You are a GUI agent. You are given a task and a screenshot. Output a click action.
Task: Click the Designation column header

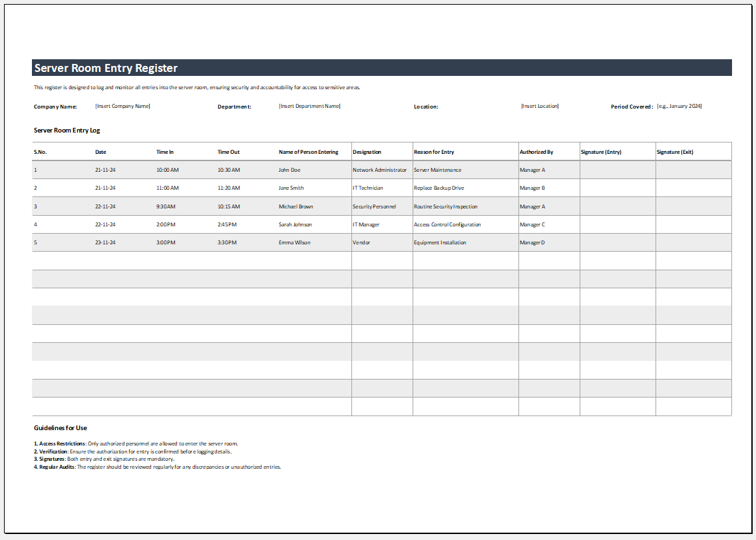tap(367, 152)
